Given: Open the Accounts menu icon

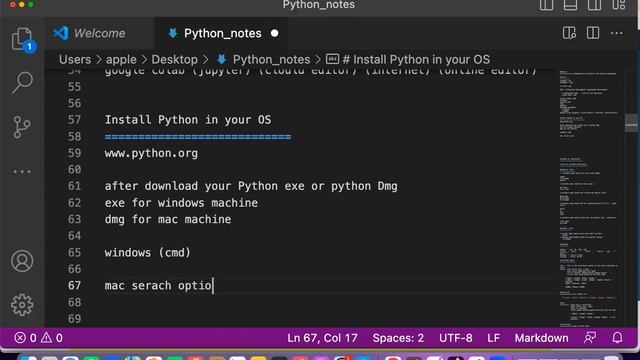Looking at the screenshot, I should pyautogui.click(x=22, y=261).
